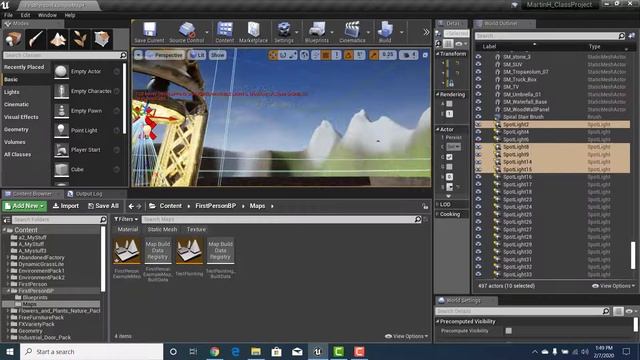The image size is (640, 360).
Task: Click the World Outliner vertical scrollbar
Action: [633, 256]
